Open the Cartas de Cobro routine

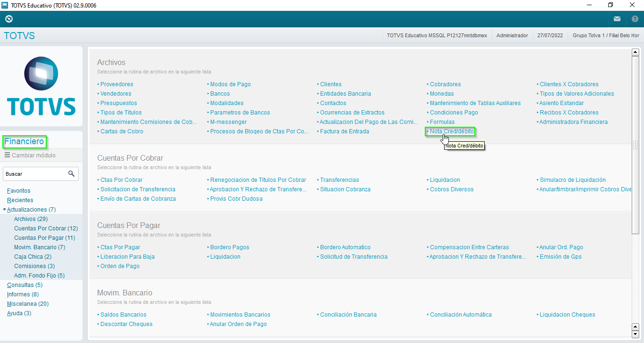point(122,131)
